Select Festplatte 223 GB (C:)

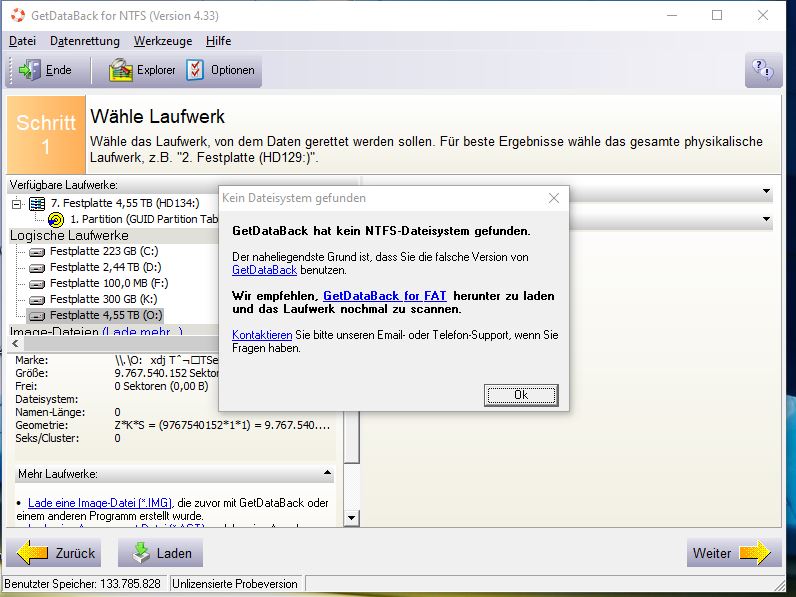click(104, 251)
